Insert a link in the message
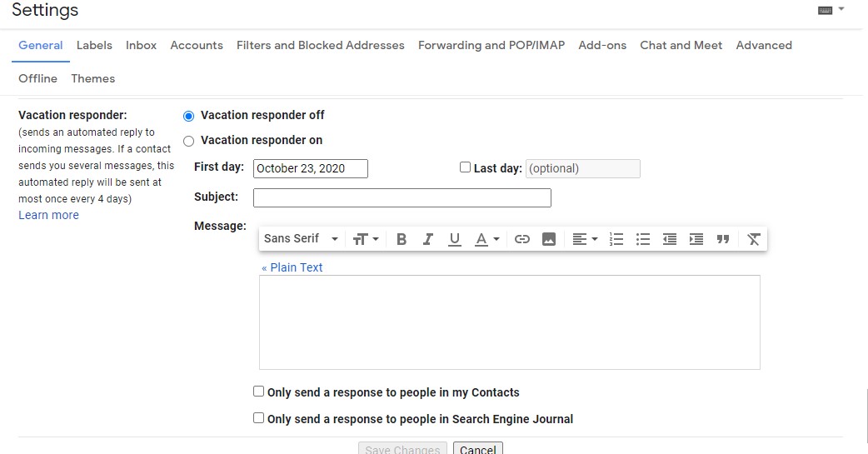868x454 pixels. click(522, 239)
